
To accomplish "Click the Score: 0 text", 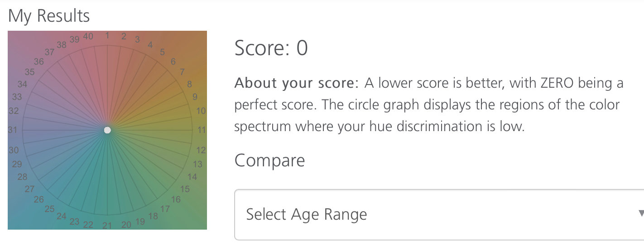I will [271, 48].
